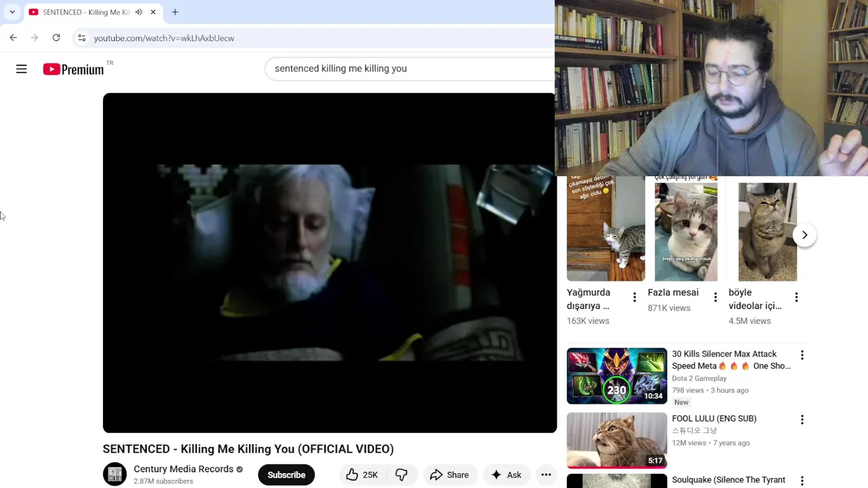Show next Shorts with right chevron

click(804, 235)
